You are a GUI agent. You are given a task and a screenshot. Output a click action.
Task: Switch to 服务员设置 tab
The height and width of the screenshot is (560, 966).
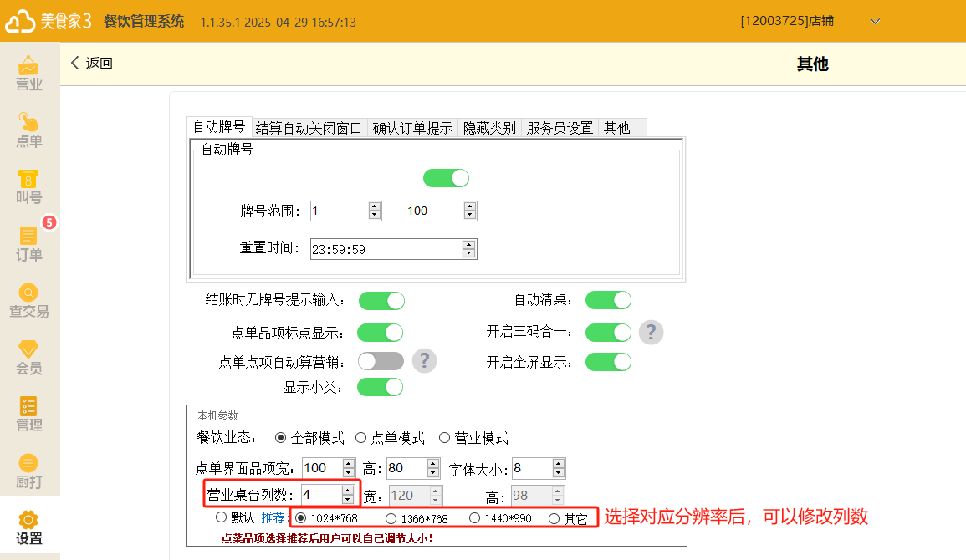[560, 128]
